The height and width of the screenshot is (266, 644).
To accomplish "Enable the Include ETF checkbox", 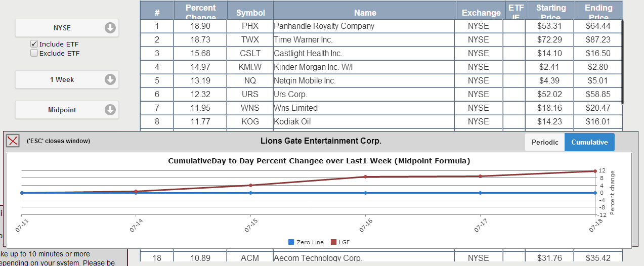I will 34,44.
